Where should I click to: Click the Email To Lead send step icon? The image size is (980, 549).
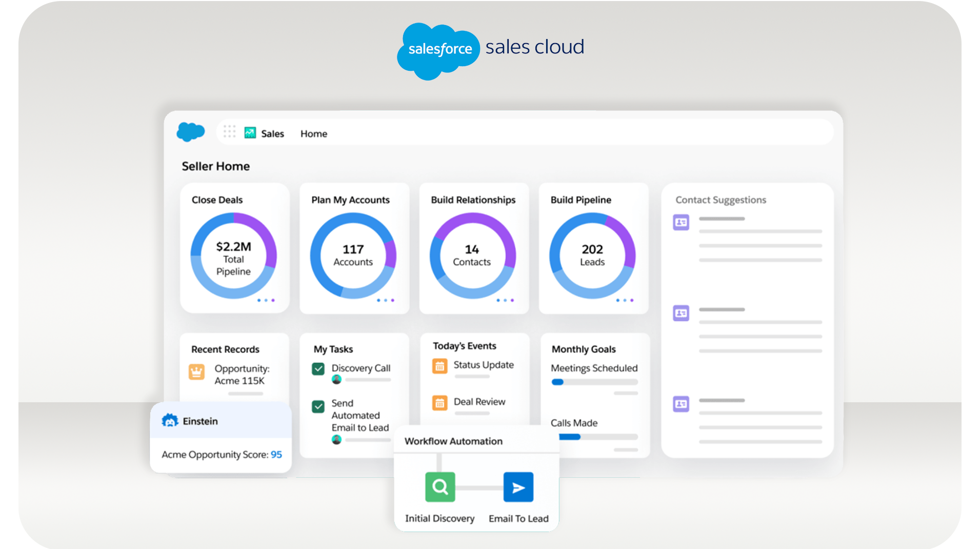click(x=518, y=487)
